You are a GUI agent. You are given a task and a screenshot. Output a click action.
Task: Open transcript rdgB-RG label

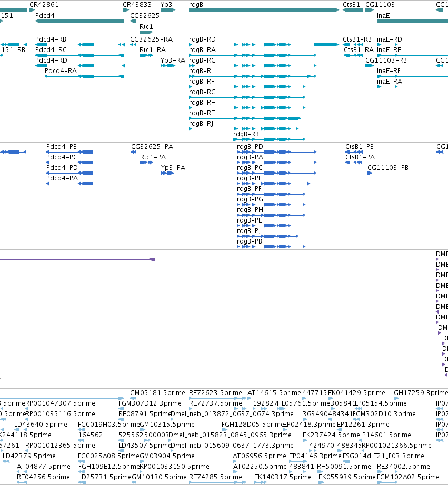pos(203,92)
